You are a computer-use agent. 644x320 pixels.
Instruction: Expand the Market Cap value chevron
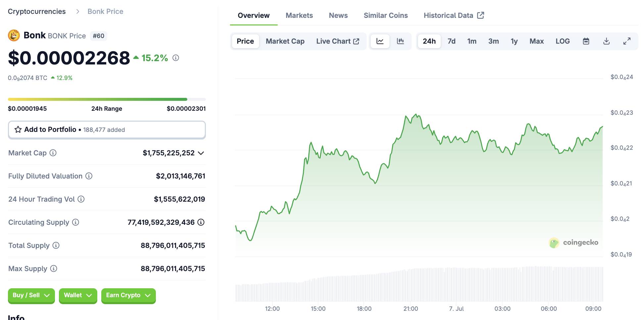[201, 153]
